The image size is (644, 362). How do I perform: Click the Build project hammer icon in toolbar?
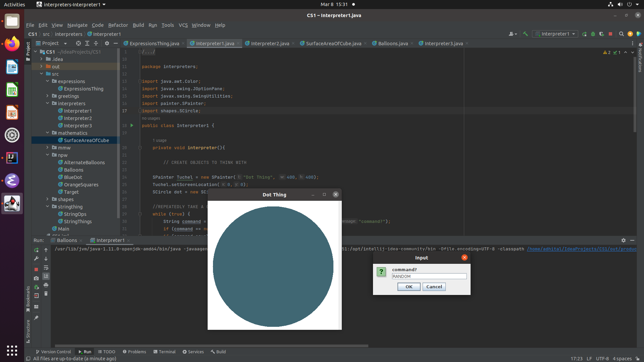526,34
